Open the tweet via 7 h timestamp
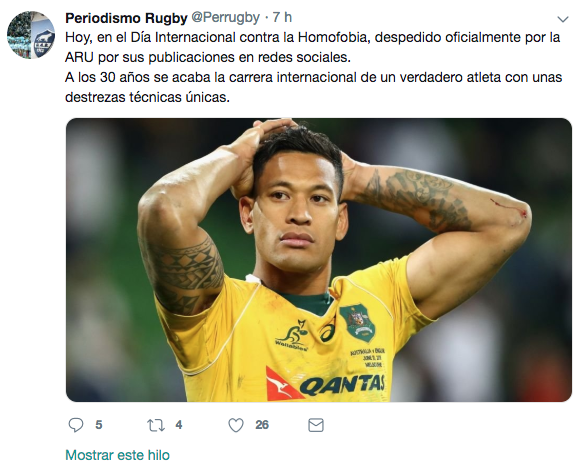Viewport: 583px width, 472px height. tap(282, 17)
